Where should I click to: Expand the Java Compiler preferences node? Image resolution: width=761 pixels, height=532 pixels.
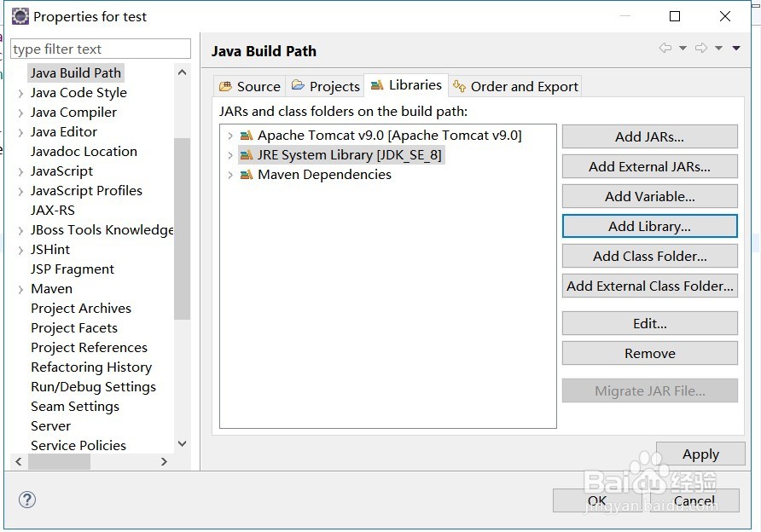[x=20, y=113]
